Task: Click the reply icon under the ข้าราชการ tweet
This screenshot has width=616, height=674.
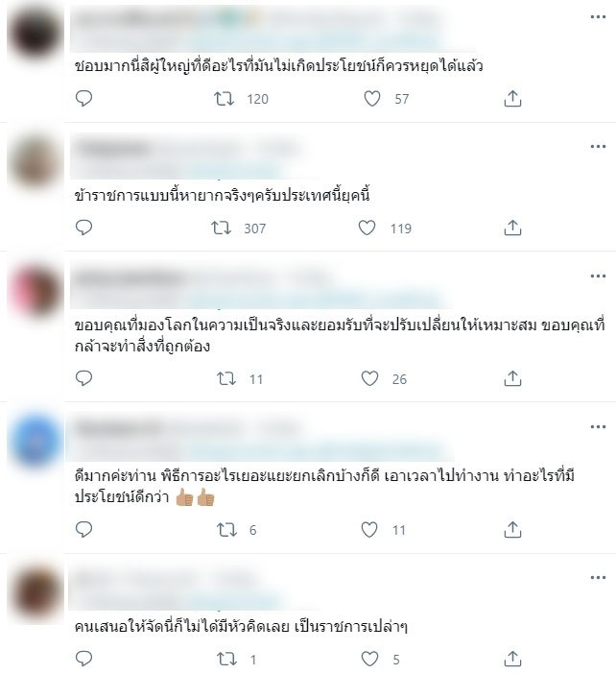Action: pos(83,228)
